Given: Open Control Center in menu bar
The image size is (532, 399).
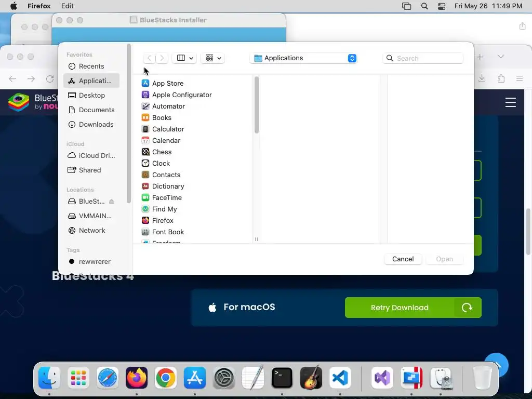Looking at the screenshot, I should pyautogui.click(x=442, y=6).
